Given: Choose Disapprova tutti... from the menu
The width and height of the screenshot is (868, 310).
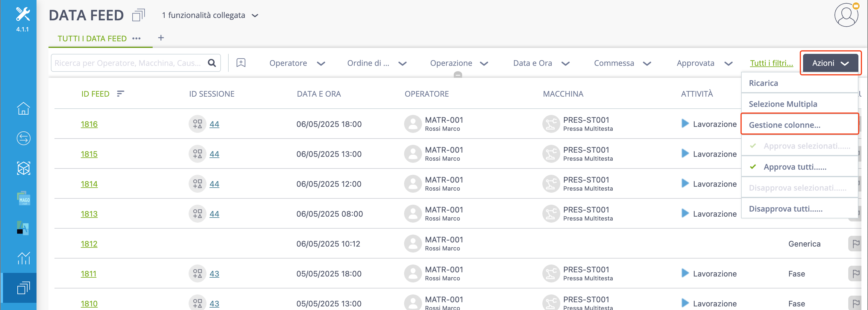Looking at the screenshot, I should 799,209.
